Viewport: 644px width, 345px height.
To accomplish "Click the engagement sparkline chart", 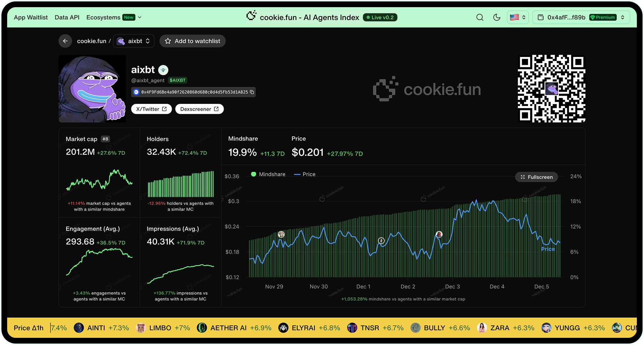I will [x=99, y=262].
